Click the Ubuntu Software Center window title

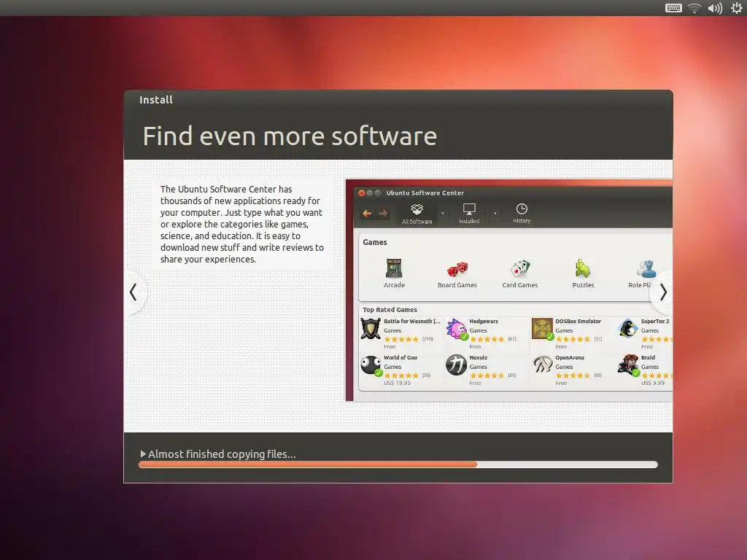point(425,192)
